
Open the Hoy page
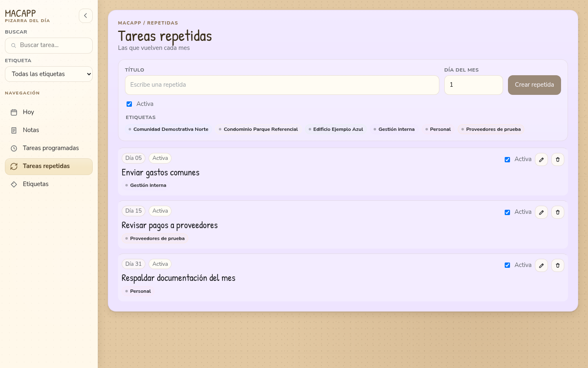point(49,112)
